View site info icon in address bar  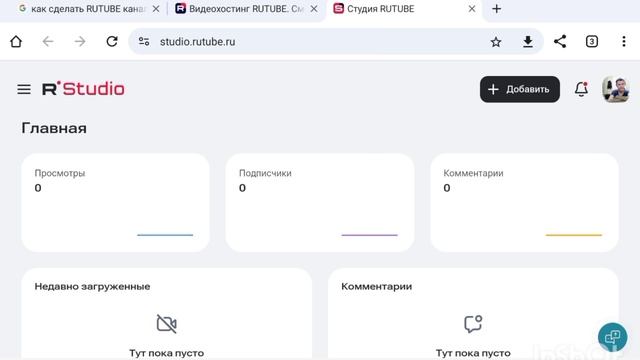[144, 42]
